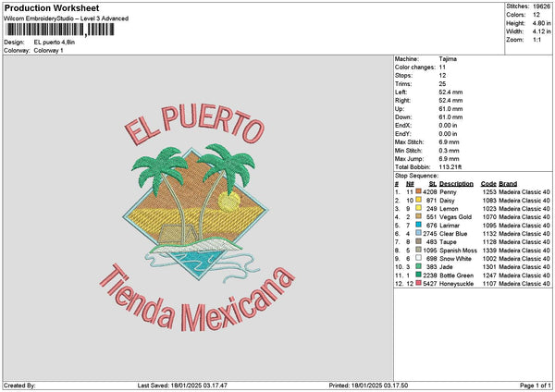
Task: Click the Stop Sequence heading
Action: 416,174
